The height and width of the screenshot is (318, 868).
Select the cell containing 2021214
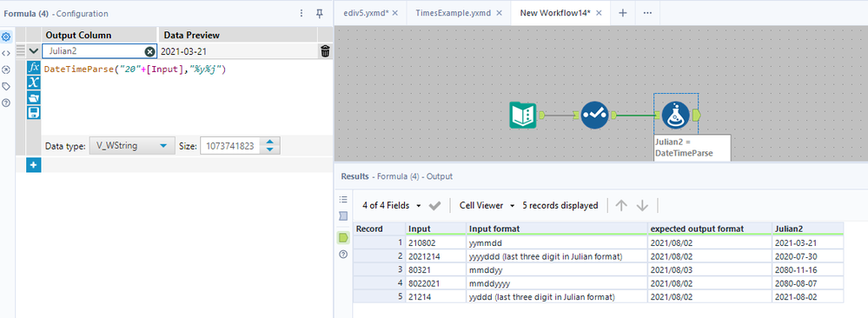pyautogui.click(x=436, y=256)
